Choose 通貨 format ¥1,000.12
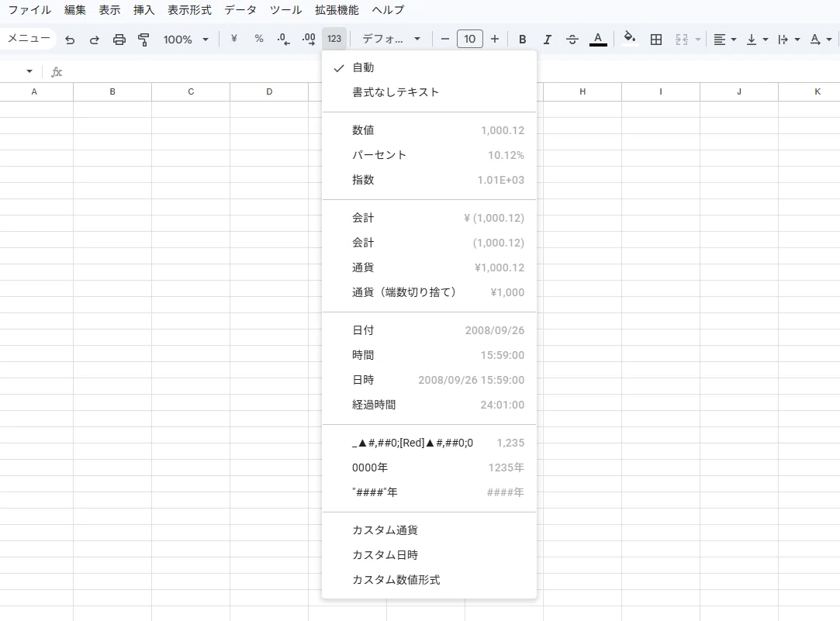 (x=429, y=267)
